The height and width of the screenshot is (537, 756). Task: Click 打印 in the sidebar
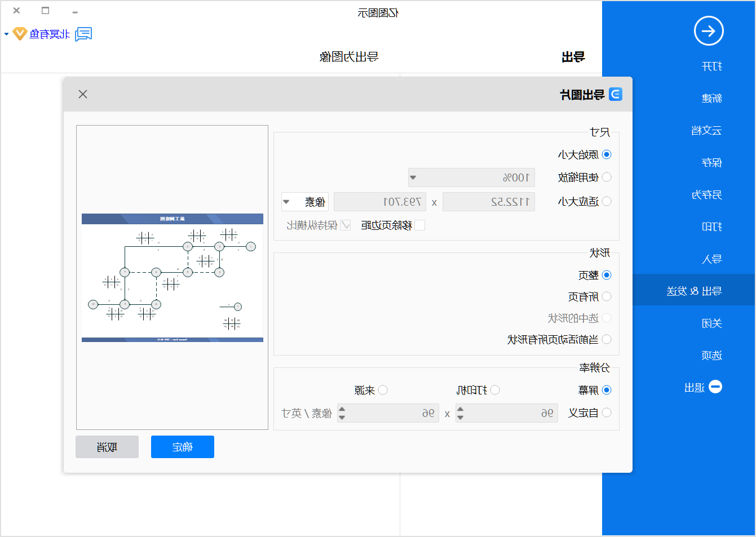pyautogui.click(x=712, y=227)
